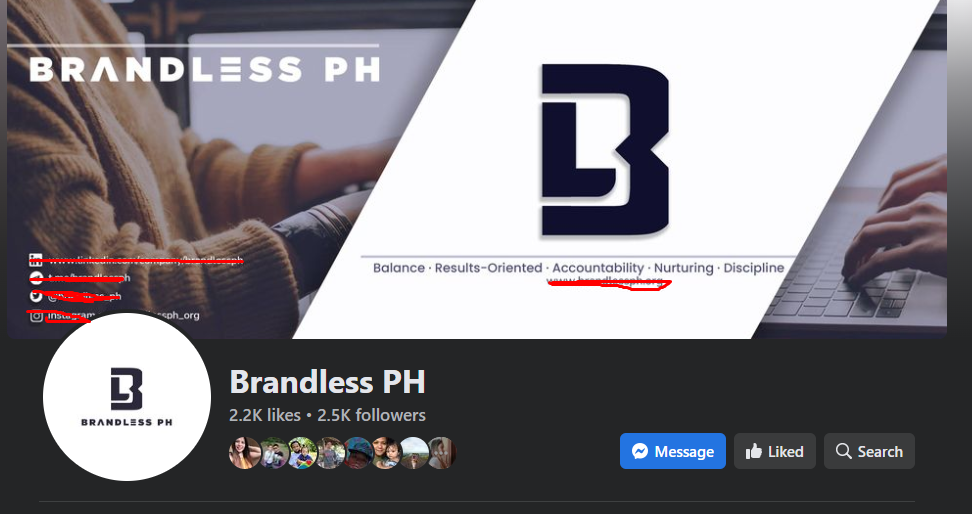Screen dimensions: 972x514
Task: Search within the page via the Search button
Action: point(869,451)
